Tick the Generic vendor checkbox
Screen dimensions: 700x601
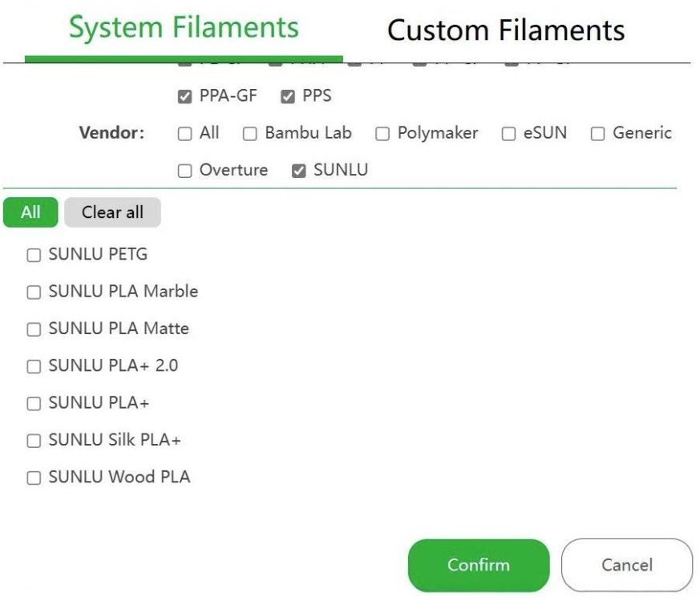tap(597, 134)
